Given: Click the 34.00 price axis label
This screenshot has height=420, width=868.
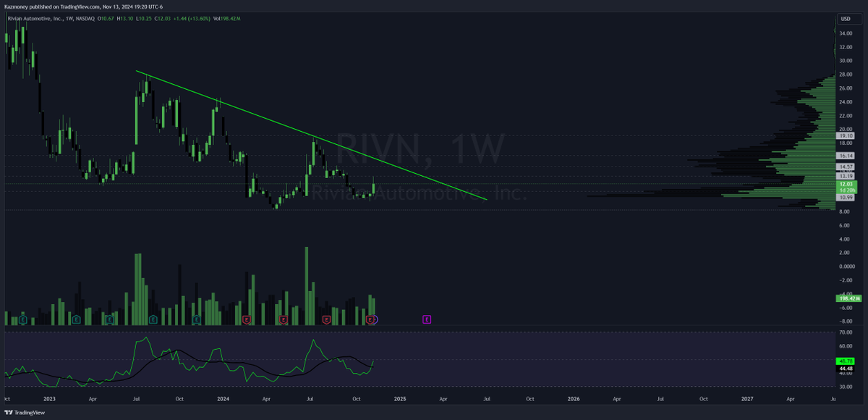Looking at the screenshot, I should (x=845, y=33).
